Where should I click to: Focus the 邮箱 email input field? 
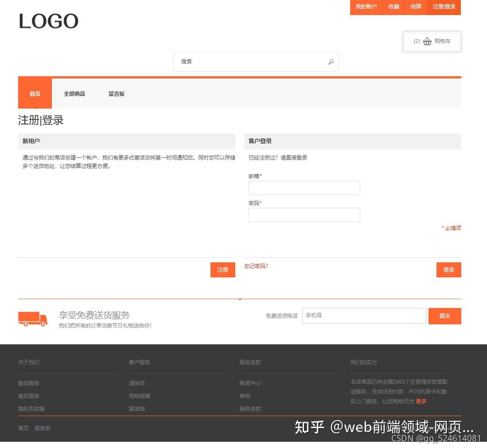click(304, 187)
